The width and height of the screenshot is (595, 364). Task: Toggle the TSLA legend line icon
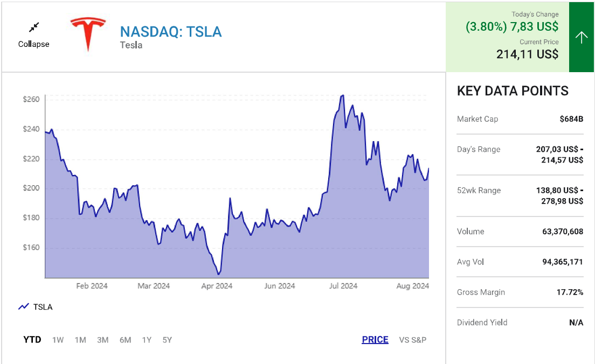pos(23,307)
